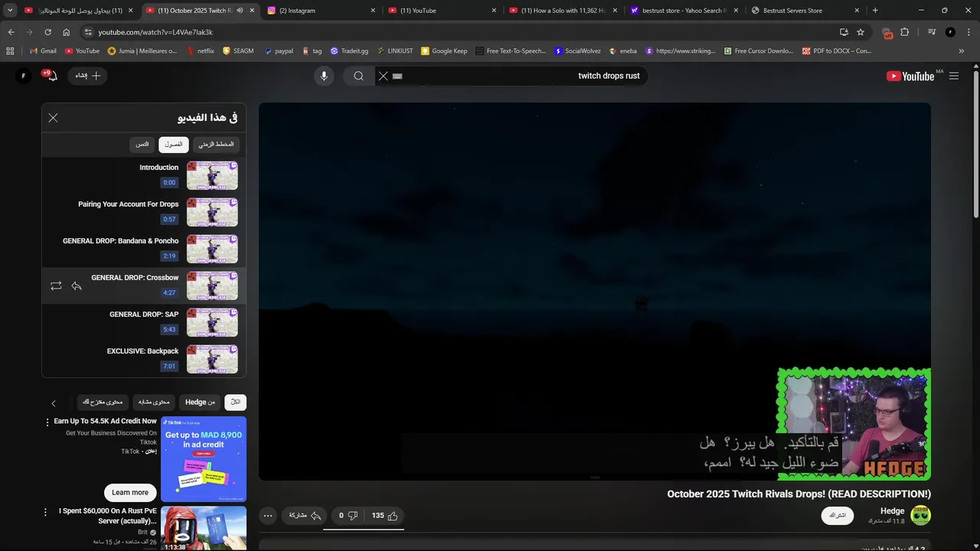The image size is (980, 551).
Task: Dislike the video with thumbs down
Action: [348, 516]
